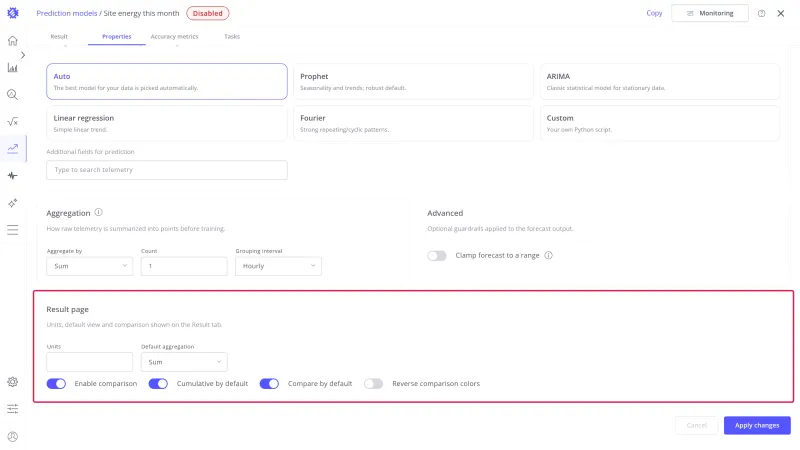Screen dimensions: 800x450
Task: Open the Tasks tab
Action: tap(232, 36)
